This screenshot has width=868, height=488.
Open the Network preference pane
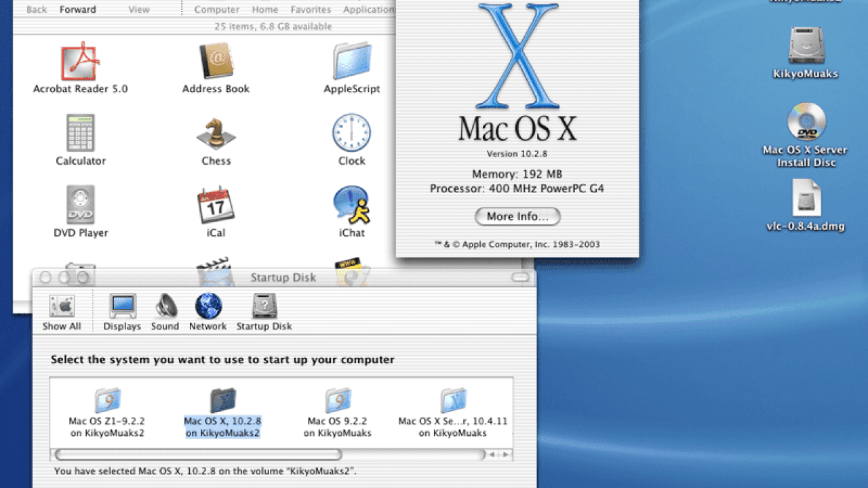coord(208,312)
